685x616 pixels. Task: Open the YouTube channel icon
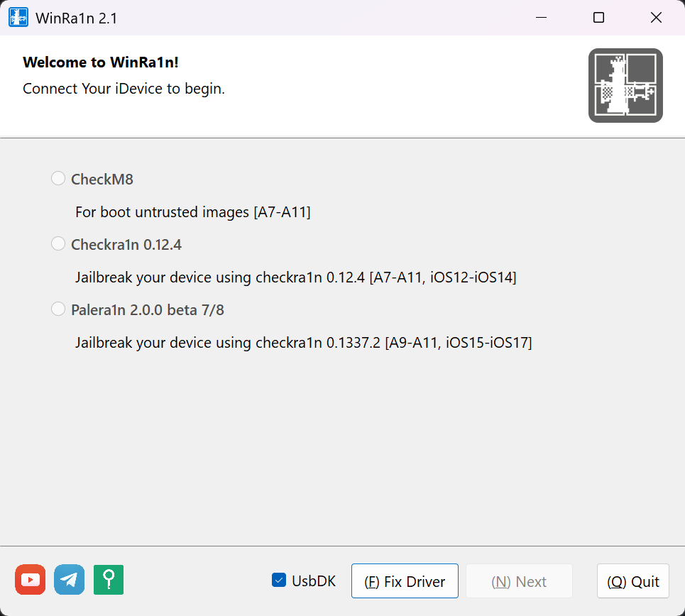(30, 580)
